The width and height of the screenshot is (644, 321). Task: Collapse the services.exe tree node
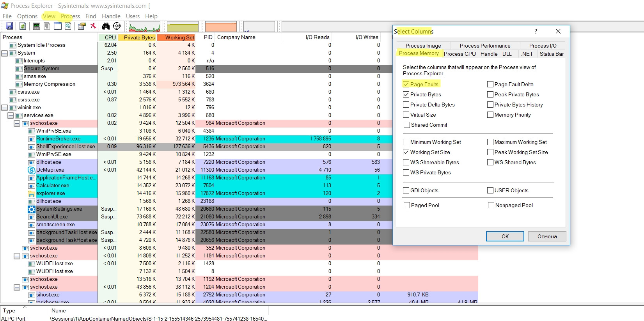(11, 115)
